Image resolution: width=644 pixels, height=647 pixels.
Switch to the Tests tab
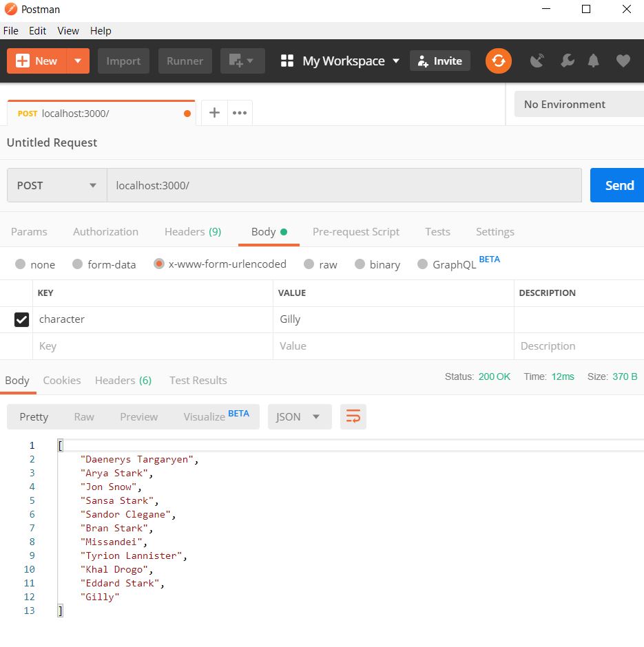437,231
